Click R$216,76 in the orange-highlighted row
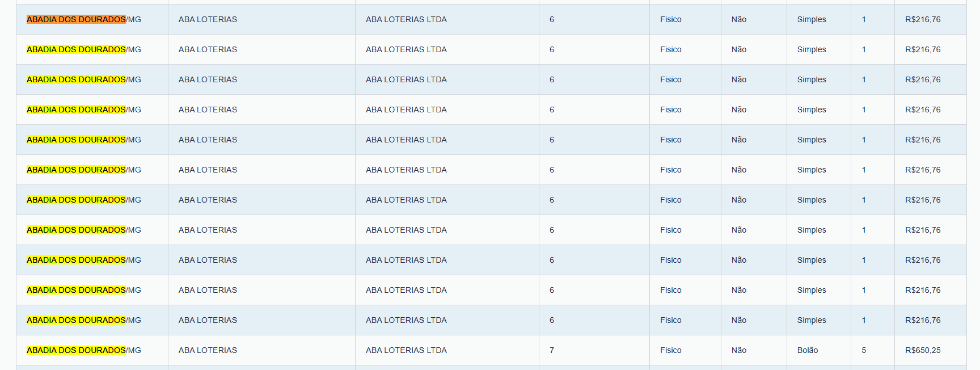 (x=922, y=19)
